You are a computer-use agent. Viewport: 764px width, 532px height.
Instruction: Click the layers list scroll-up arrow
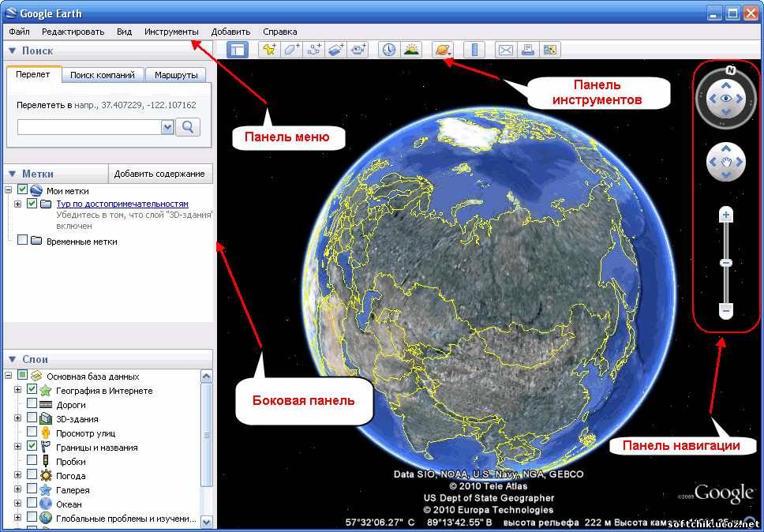(x=207, y=376)
